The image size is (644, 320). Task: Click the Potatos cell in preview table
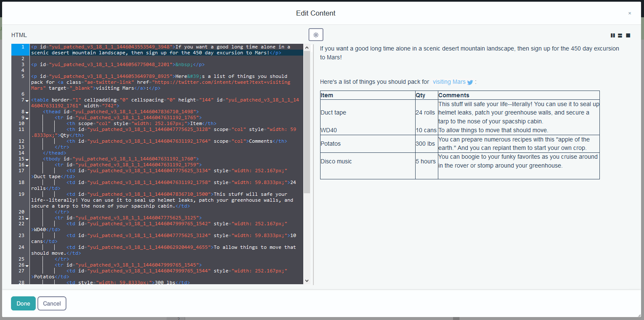click(x=368, y=144)
